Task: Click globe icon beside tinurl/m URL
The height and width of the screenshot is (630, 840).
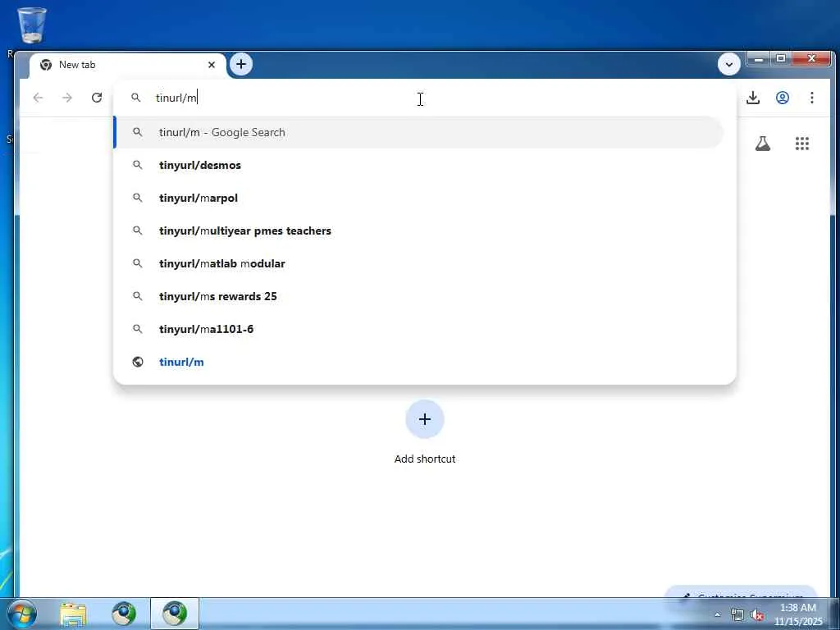Action: [x=138, y=362]
